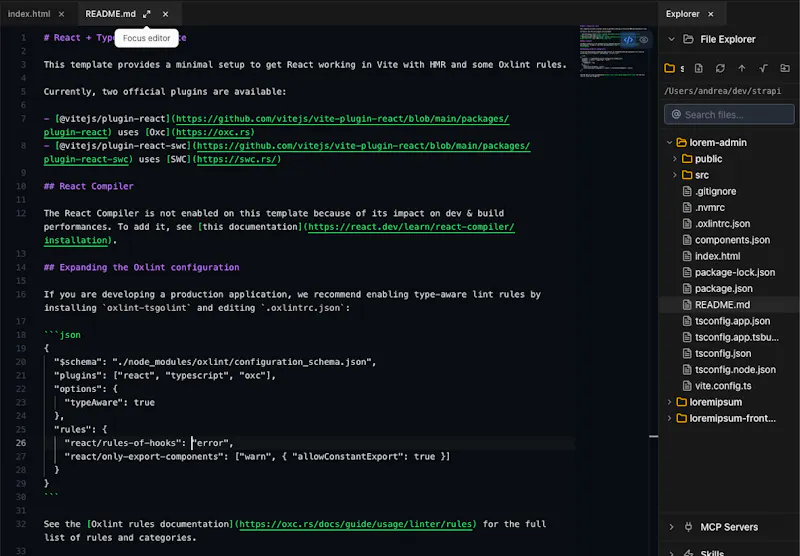
Task: Open the Oxlint linter rules documentation link
Action: 355,524
